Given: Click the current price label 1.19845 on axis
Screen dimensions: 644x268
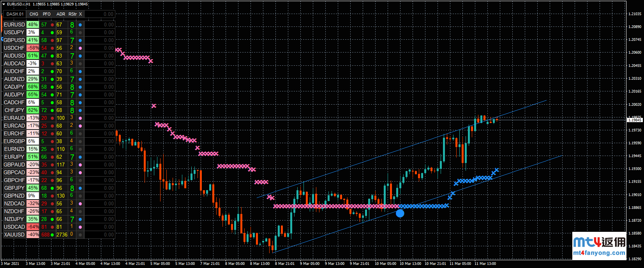Looking at the screenshot, I should coord(635,120).
